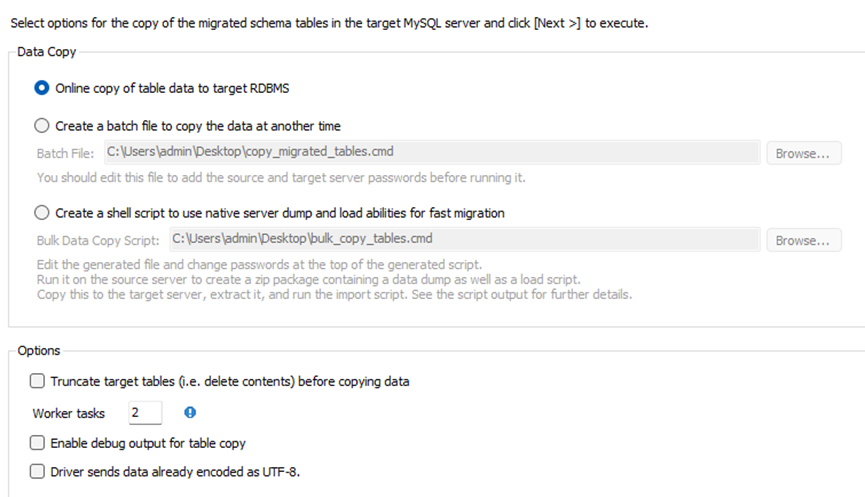Select Create a shell script radio option
Screen dimensions: 865x497
pyautogui.click(x=41, y=212)
